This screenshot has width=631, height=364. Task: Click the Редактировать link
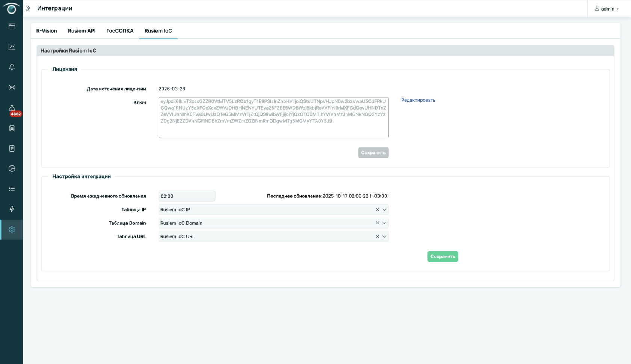[418, 100]
